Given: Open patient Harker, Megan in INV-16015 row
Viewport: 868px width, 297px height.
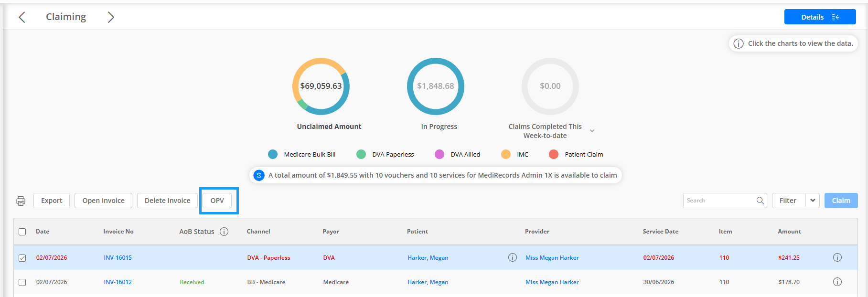Looking at the screenshot, I should [x=428, y=258].
